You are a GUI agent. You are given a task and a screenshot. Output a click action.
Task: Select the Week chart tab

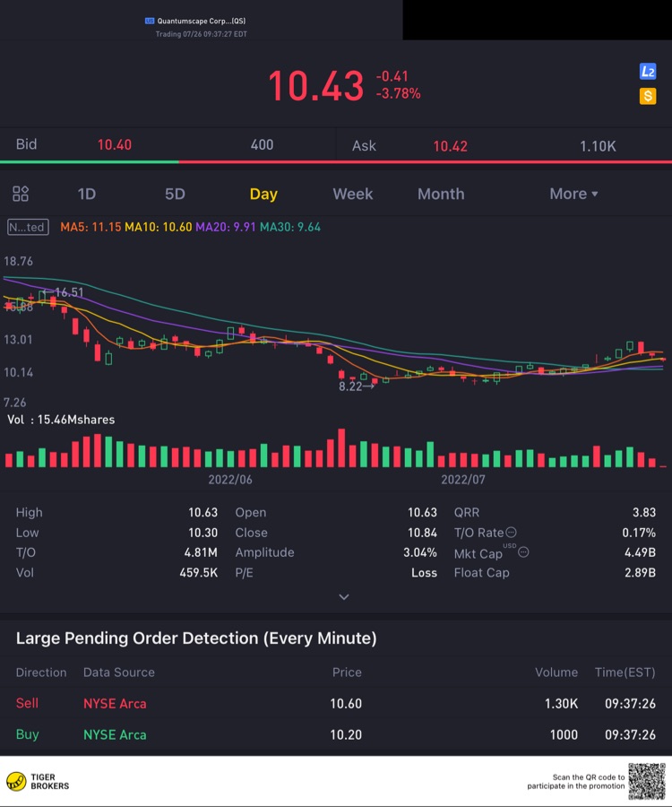point(353,194)
